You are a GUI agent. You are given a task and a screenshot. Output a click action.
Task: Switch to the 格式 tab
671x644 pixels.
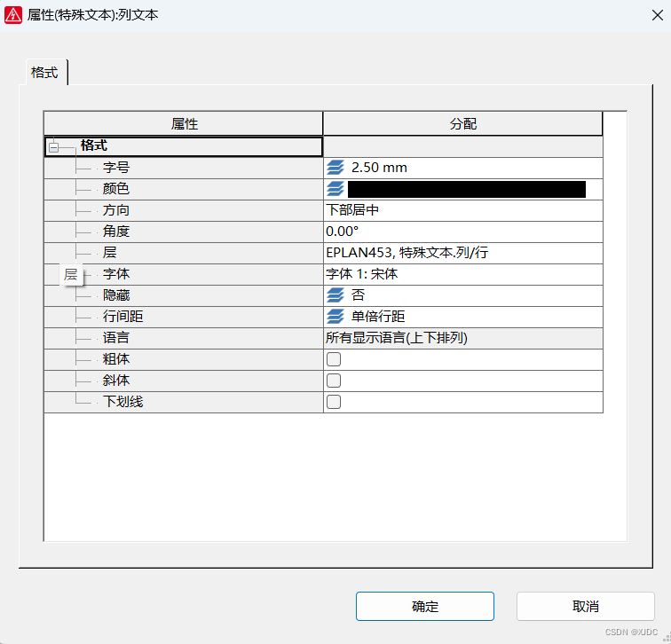click(x=44, y=73)
